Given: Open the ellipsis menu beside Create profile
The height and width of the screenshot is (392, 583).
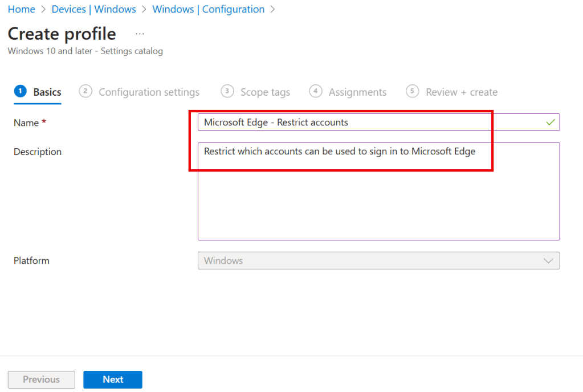Looking at the screenshot, I should 140,34.
